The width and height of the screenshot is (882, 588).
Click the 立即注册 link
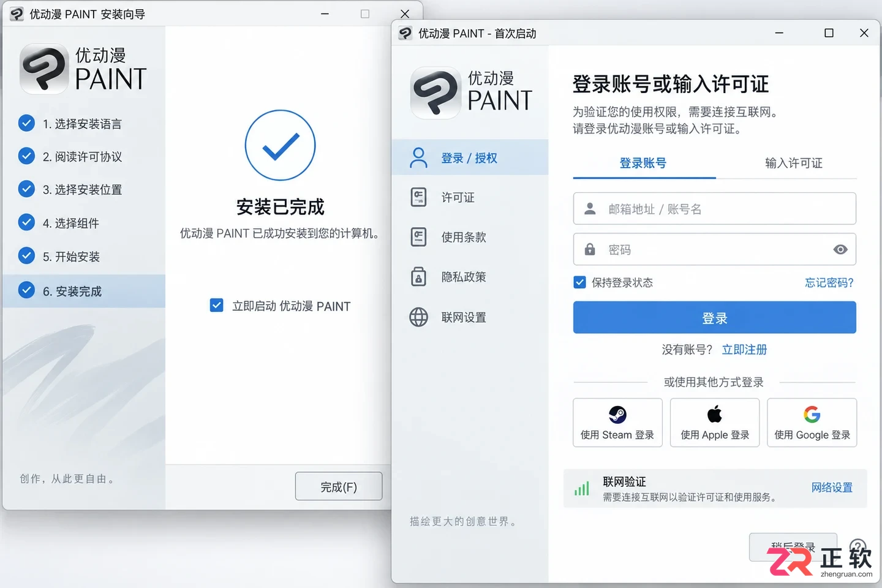[745, 350]
